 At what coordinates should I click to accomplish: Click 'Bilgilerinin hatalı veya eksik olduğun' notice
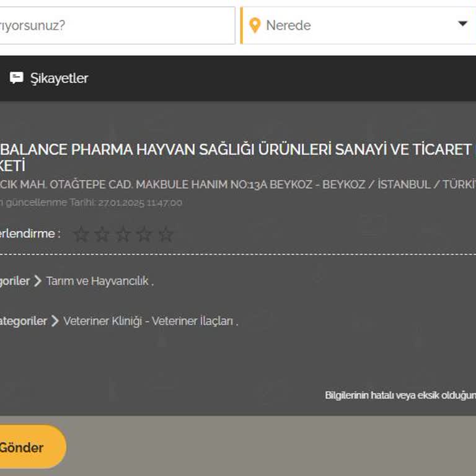pos(400,395)
